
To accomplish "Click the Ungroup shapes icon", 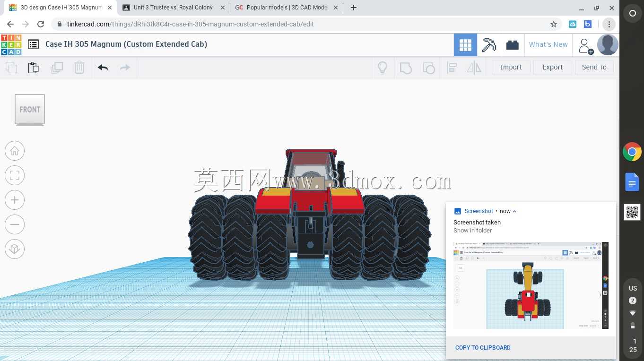I will pos(428,68).
